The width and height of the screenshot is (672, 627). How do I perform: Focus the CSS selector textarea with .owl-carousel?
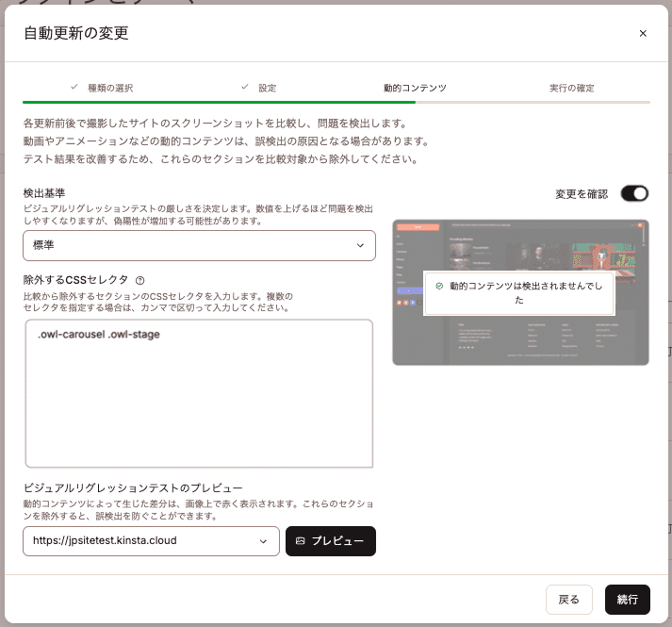tap(199, 393)
